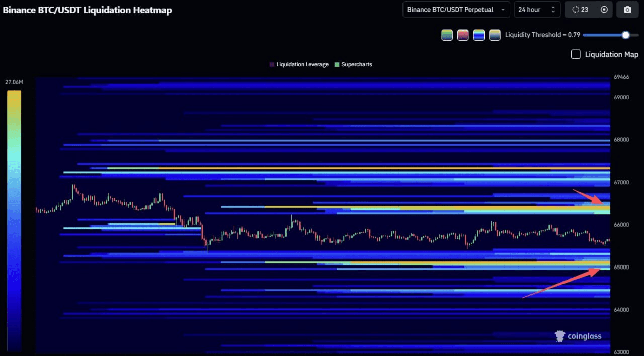Open the Binance BTC/USDT Perpetual pair dropdown
This screenshot has height=356, width=644.
[x=456, y=10]
